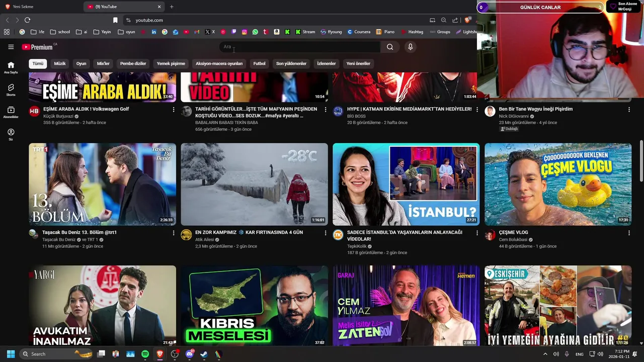Open Shorts from the sidebar
Screen dimensions: 644x362
[x=11, y=90]
